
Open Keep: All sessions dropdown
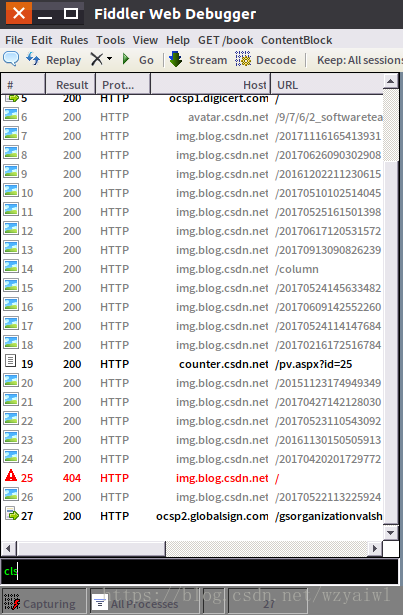coord(359,60)
